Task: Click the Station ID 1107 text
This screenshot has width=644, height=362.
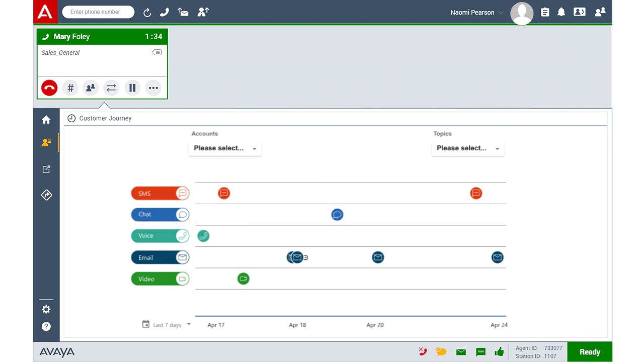Action: coord(536,356)
